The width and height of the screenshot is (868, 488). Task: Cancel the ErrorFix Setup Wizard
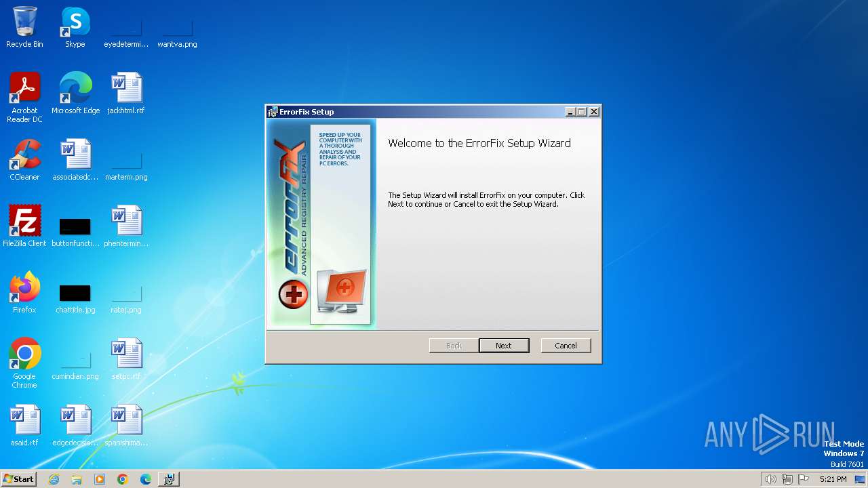click(566, 346)
